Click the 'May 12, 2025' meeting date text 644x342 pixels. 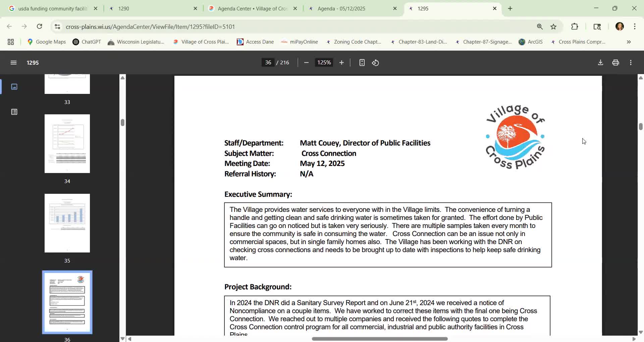tap(322, 164)
